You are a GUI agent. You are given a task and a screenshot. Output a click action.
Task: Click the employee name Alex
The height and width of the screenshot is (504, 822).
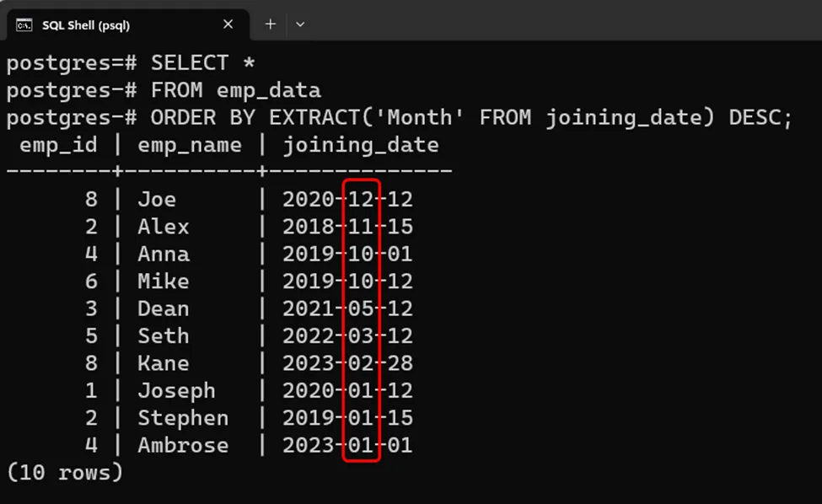(164, 227)
